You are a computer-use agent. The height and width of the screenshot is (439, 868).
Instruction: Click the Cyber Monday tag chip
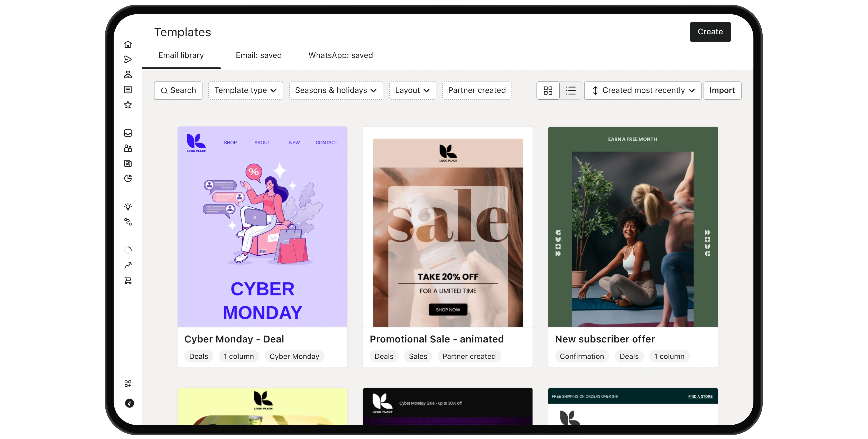pos(294,356)
